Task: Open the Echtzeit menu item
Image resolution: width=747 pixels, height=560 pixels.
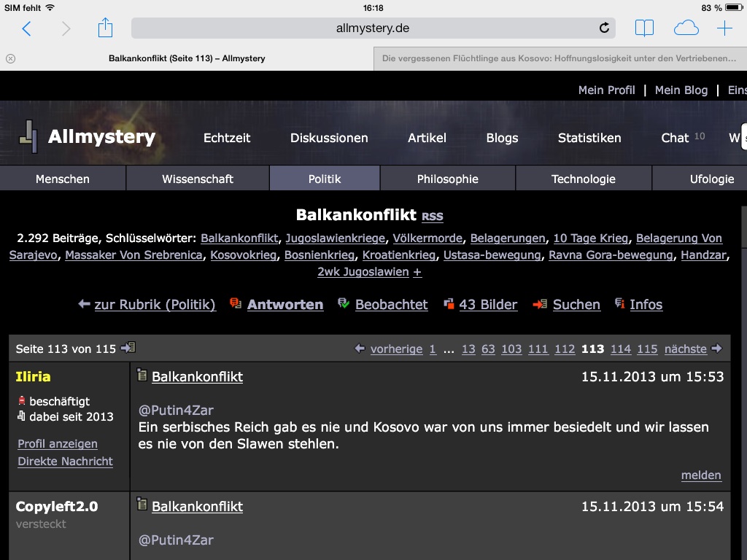Action: click(x=227, y=138)
